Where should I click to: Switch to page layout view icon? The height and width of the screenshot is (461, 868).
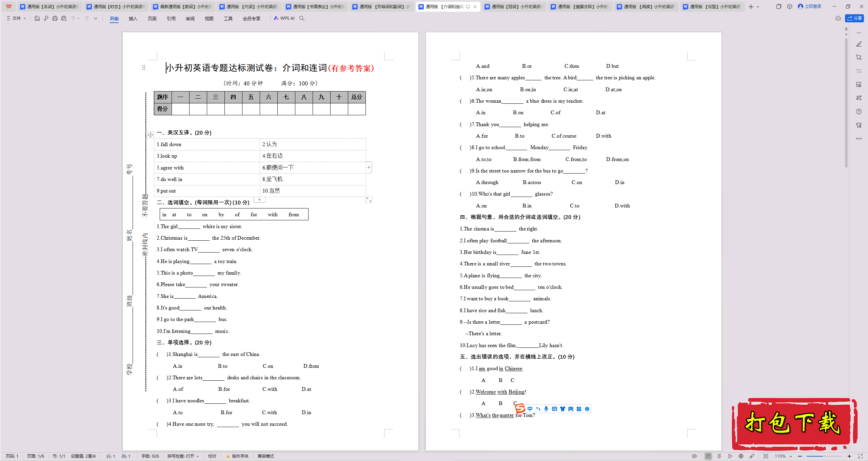coord(708,456)
